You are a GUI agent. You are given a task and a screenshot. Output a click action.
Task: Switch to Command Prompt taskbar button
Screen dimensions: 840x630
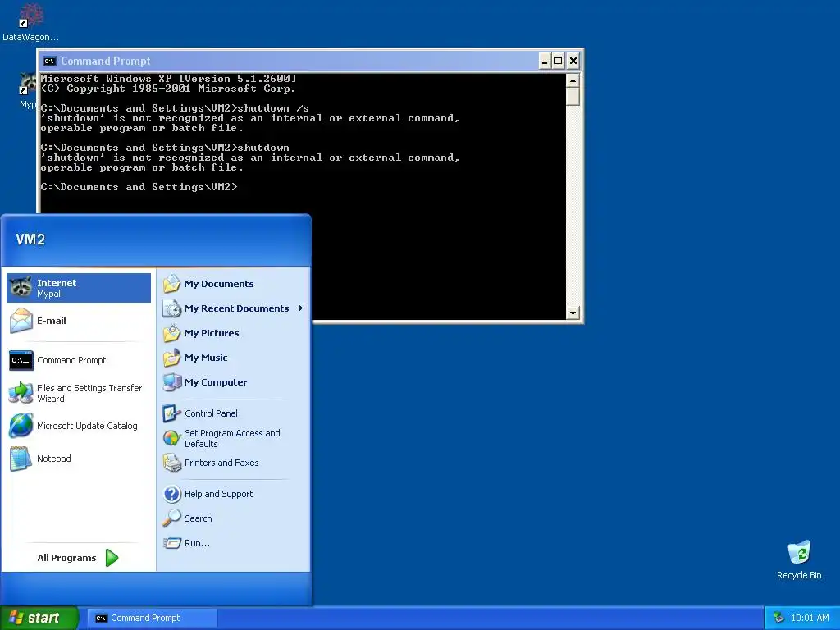click(x=152, y=618)
